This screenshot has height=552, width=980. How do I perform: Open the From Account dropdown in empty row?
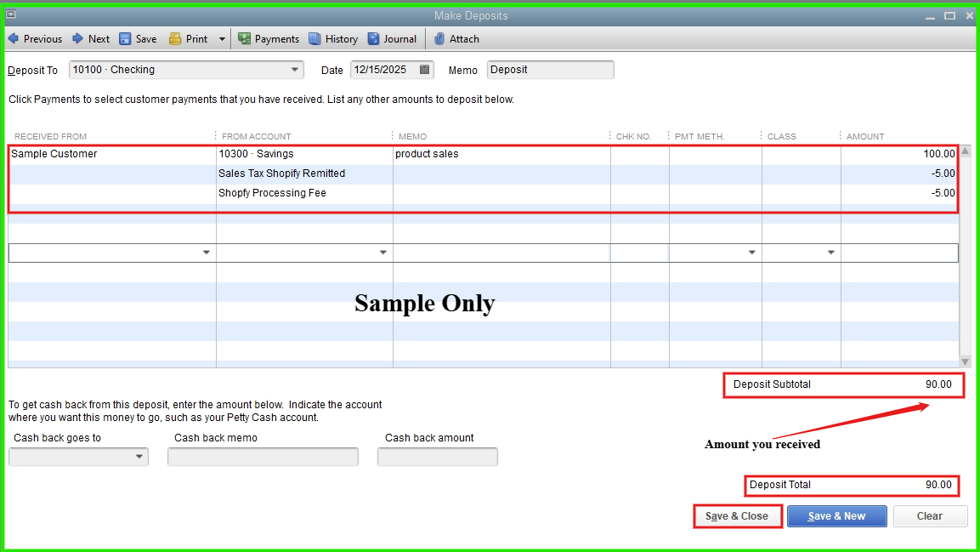[x=383, y=253]
